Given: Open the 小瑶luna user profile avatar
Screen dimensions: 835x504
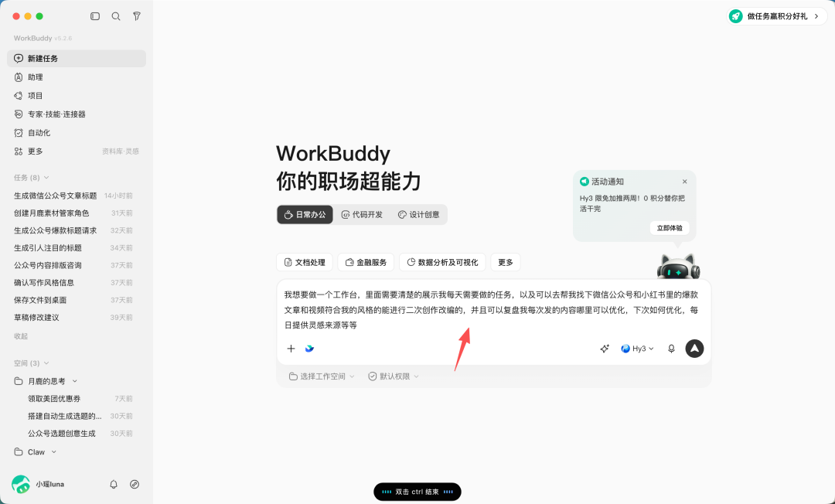Looking at the screenshot, I should click(21, 485).
